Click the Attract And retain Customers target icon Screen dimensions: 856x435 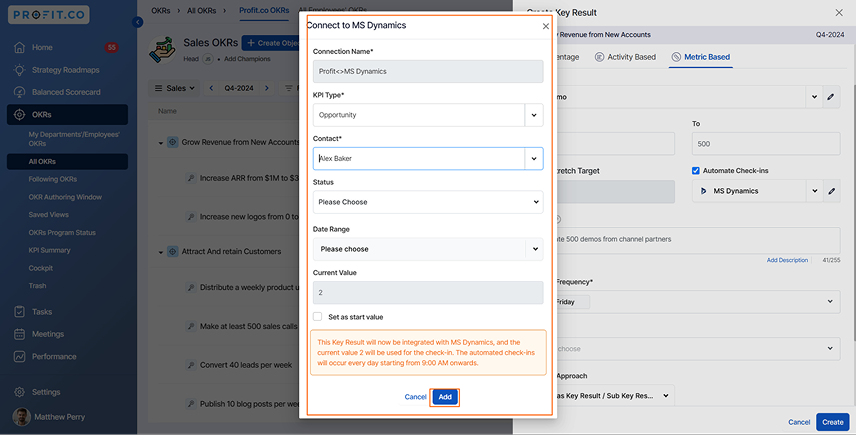(173, 252)
